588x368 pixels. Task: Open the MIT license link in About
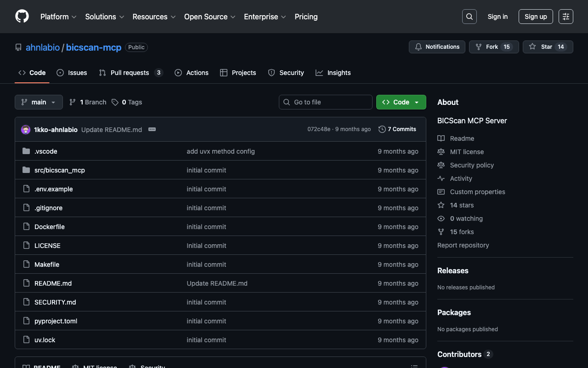467,152
